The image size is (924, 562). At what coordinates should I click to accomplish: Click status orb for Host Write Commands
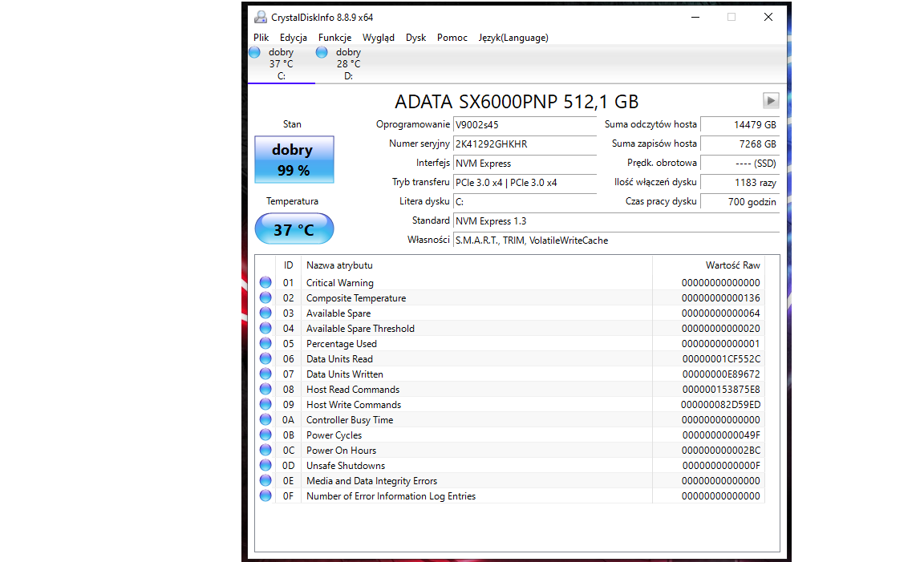coord(265,405)
